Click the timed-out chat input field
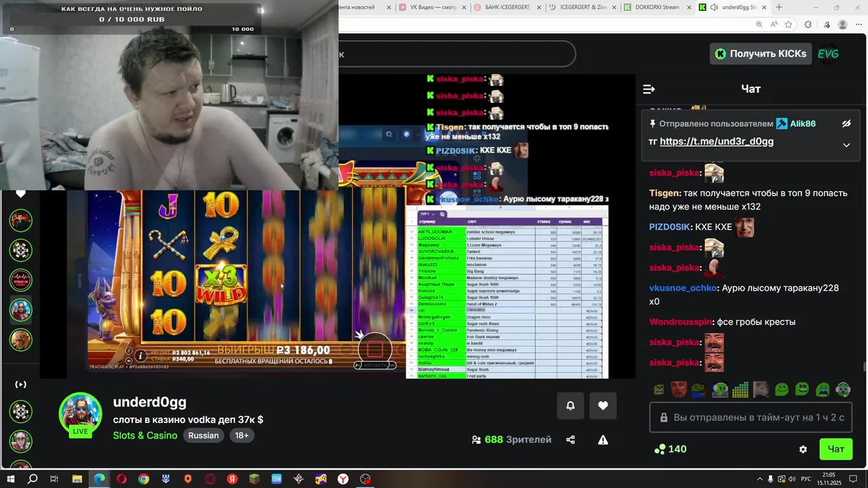Screen dimensions: 868x488 click(751, 418)
